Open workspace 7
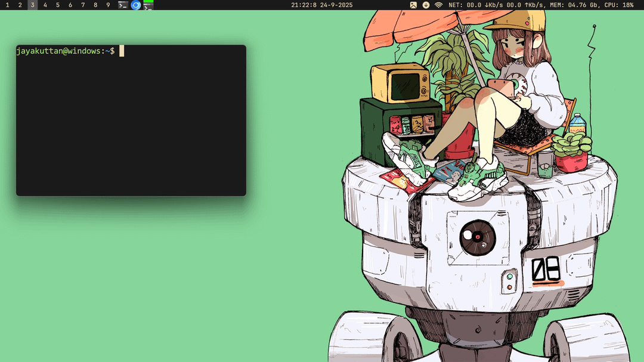The width and height of the screenshot is (644, 362). [82, 5]
